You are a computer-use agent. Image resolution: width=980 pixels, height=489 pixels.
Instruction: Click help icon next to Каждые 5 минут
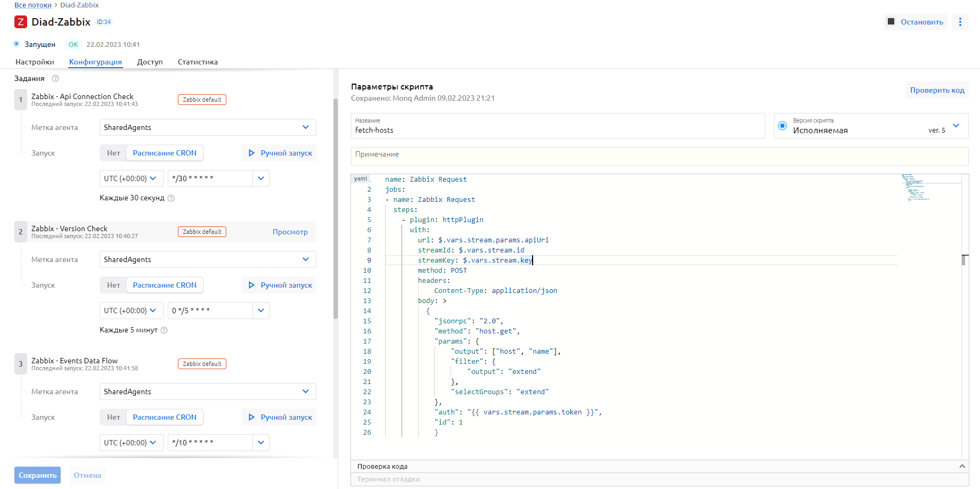tap(164, 330)
